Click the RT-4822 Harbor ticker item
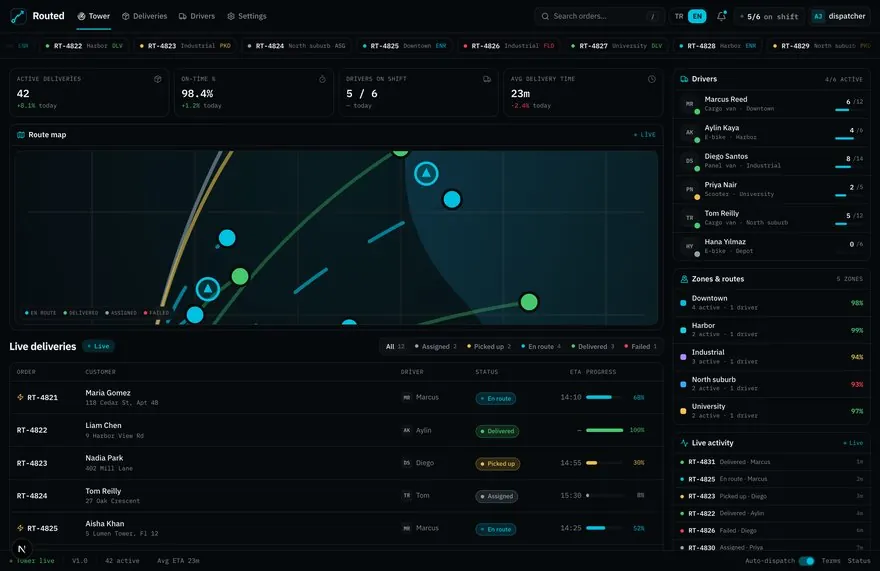 [84, 46]
